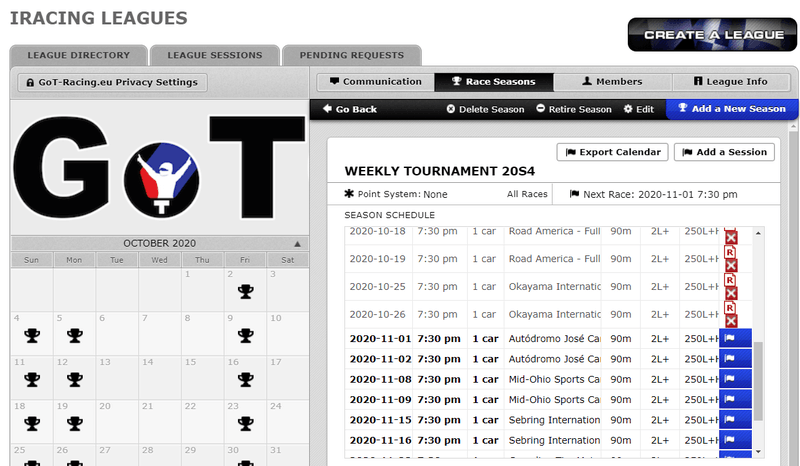Image resolution: width=800 pixels, height=466 pixels.
Task: Select the 2020-11-01 date cell
Action: 380,338
